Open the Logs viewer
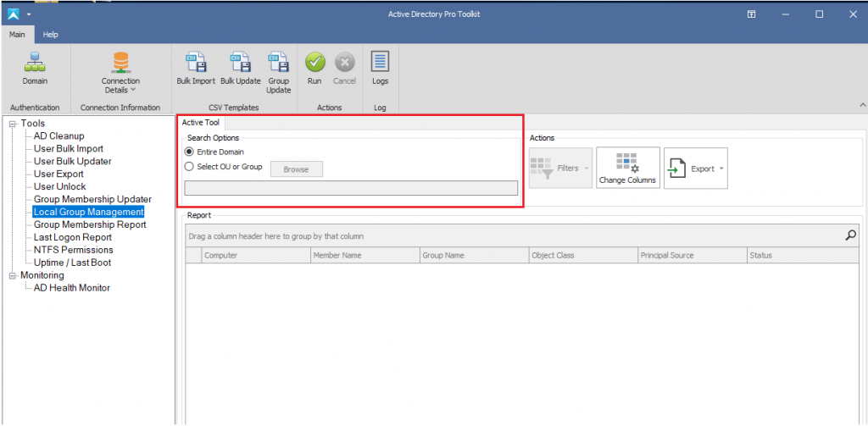The width and height of the screenshot is (868, 426). click(x=380, y=69)
